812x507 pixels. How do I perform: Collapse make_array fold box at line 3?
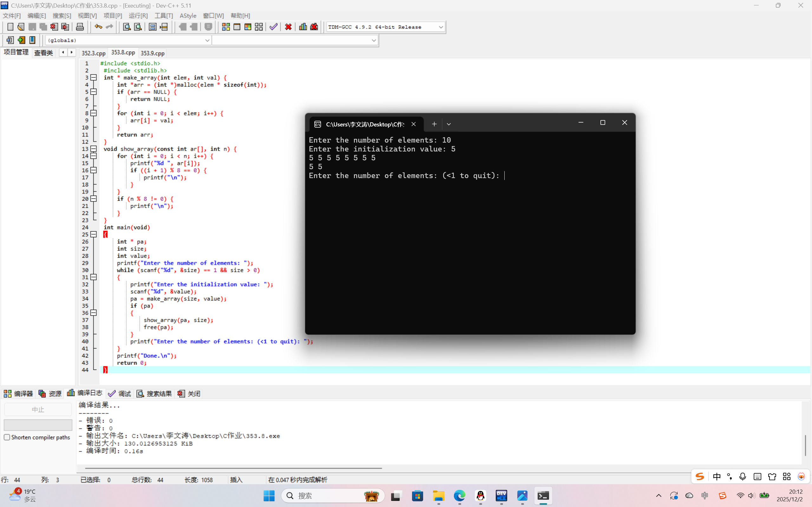pos(94,77)
